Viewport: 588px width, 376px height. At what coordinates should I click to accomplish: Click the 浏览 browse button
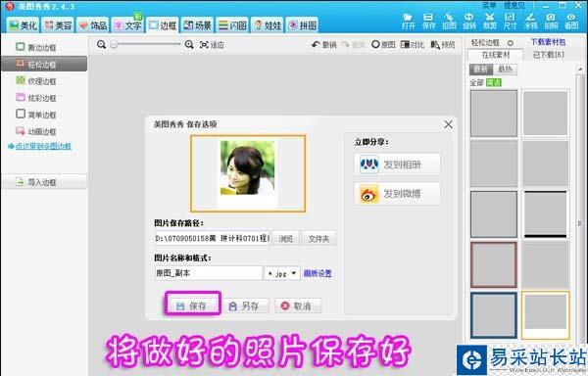coord(286,239)
